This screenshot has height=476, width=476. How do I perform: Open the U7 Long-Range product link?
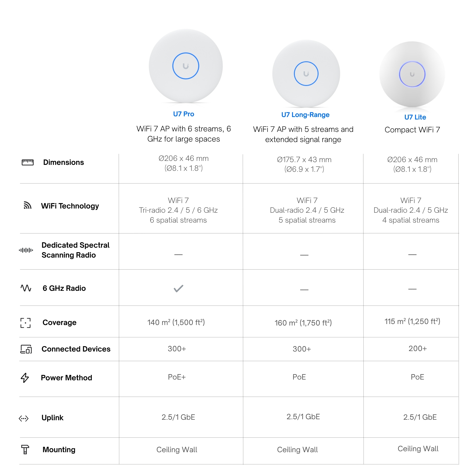click(305, 115)
